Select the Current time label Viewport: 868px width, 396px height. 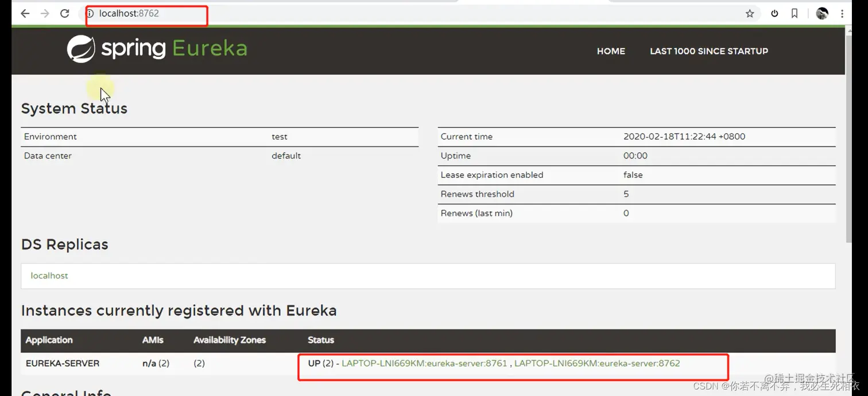[x=467, y=137]
